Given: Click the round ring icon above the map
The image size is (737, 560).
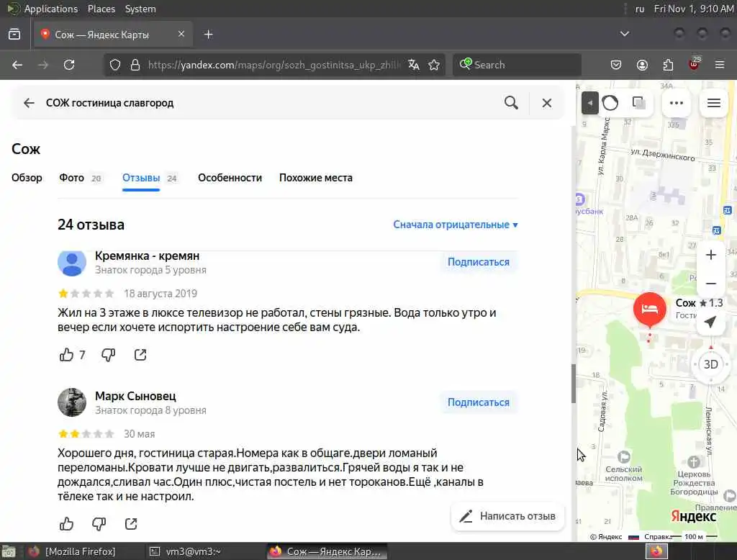Looking at the screenshot, I should click(610, 103).
